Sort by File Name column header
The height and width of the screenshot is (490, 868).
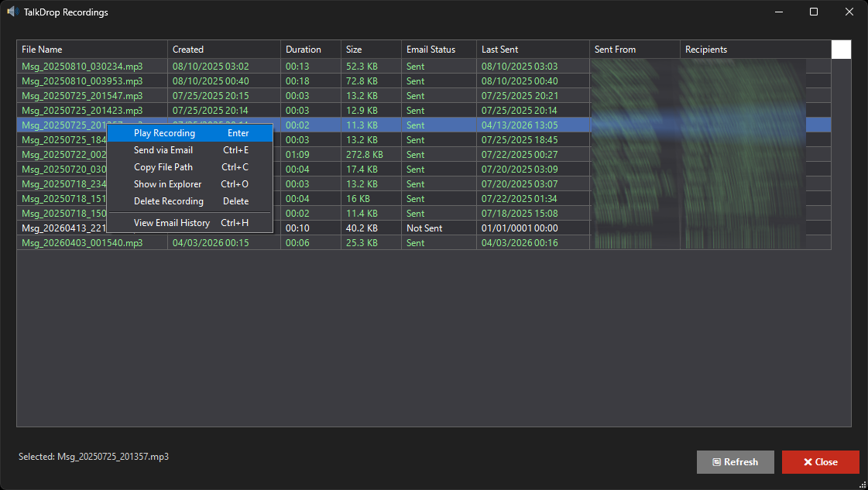tap(91, 50)
